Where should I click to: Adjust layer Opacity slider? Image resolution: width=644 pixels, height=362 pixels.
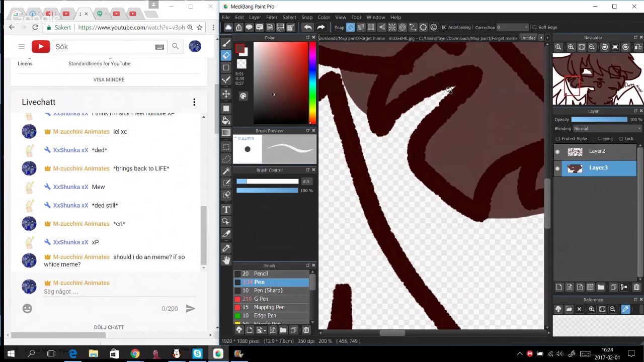(600, 120)
